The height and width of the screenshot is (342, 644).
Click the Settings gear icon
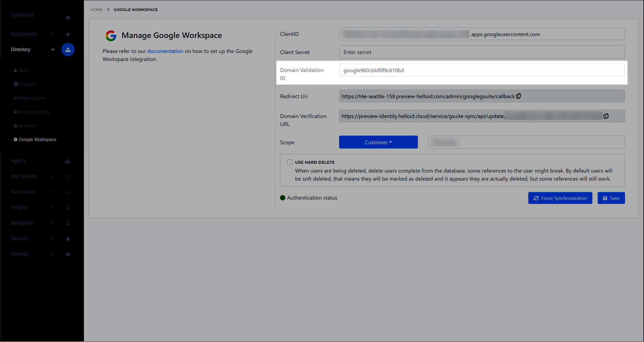[x=68, y=254]
